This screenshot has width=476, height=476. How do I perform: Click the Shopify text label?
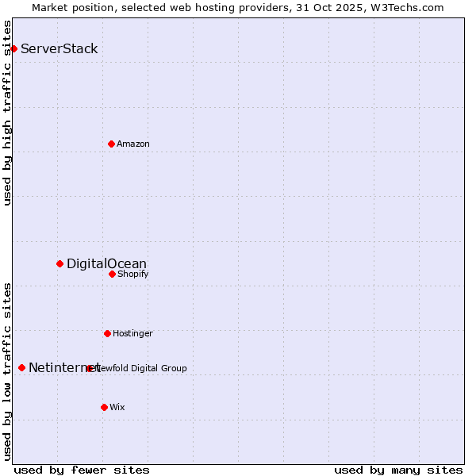click(132, 274)
